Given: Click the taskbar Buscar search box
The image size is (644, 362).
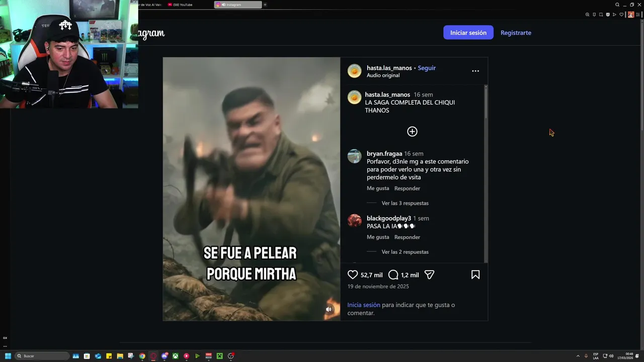Looking at the screenshot, I should (x=42, y=356).
